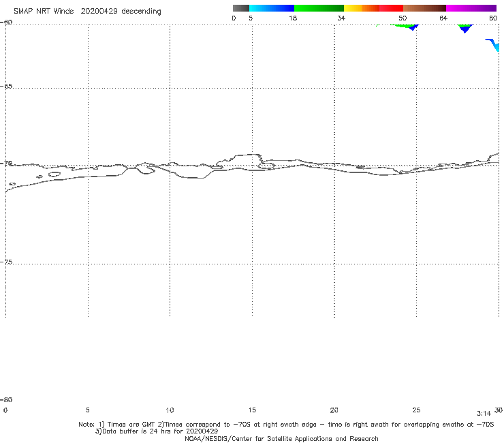Select the cyan-to-blue segment of the color scale
This screenshot has width=504, height=443.
click(x=272, y=8)
